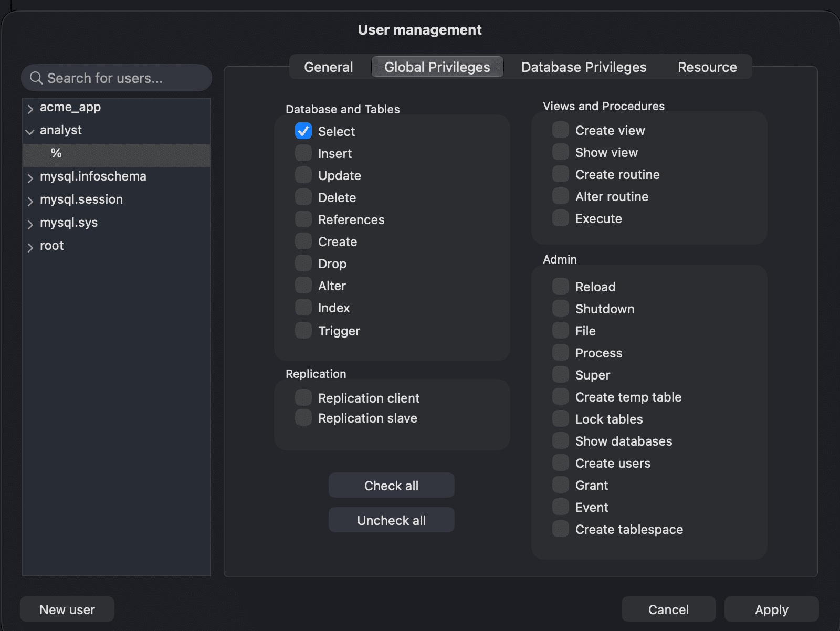Expand the mysql.sys user chevron

pyautogui.click(x=30, y=224)
